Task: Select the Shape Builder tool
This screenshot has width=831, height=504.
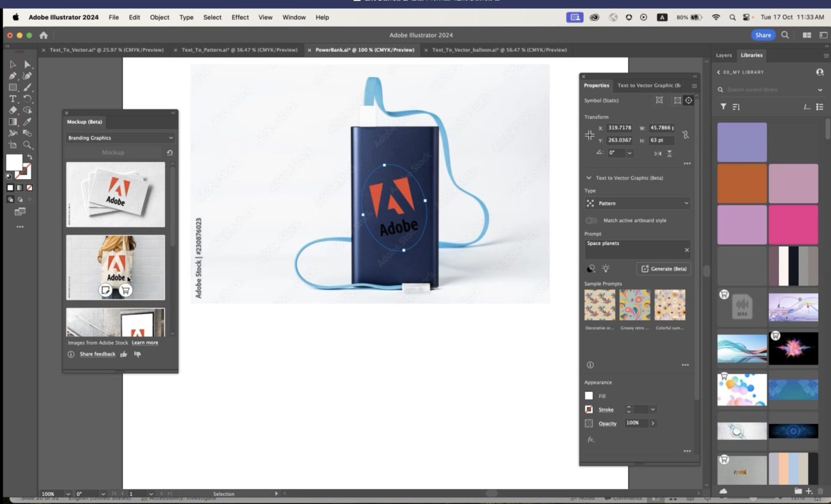Action: point(27,110)
